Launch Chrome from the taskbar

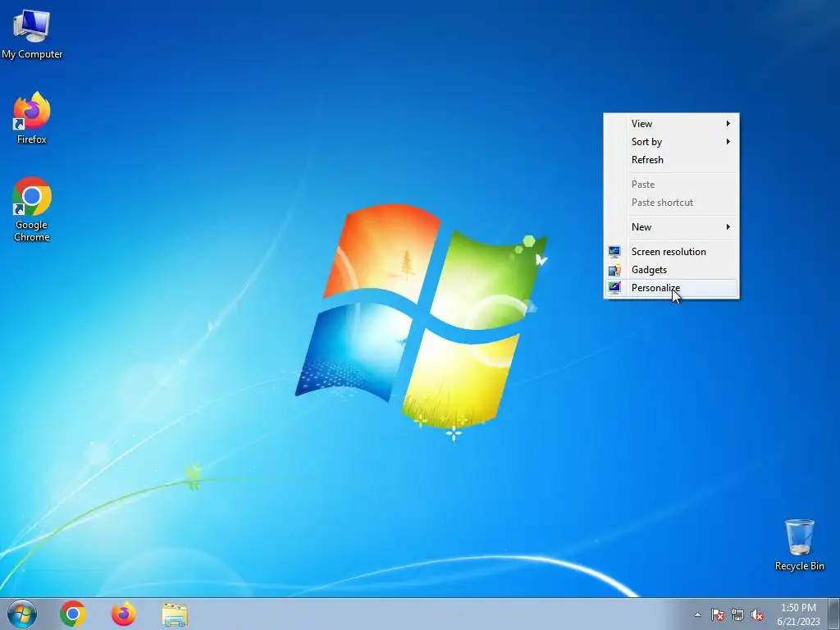pos(73,614)
